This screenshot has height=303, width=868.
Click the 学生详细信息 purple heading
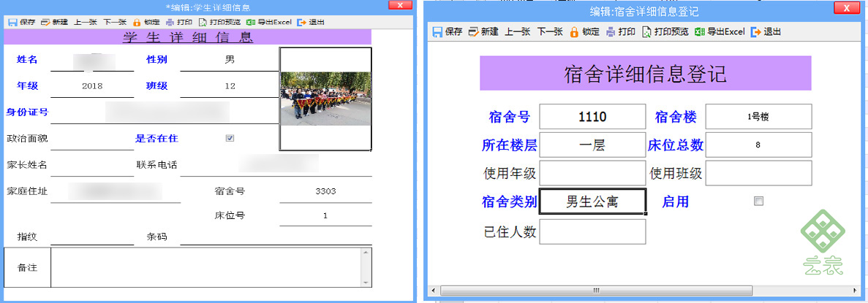pos(188,37)
